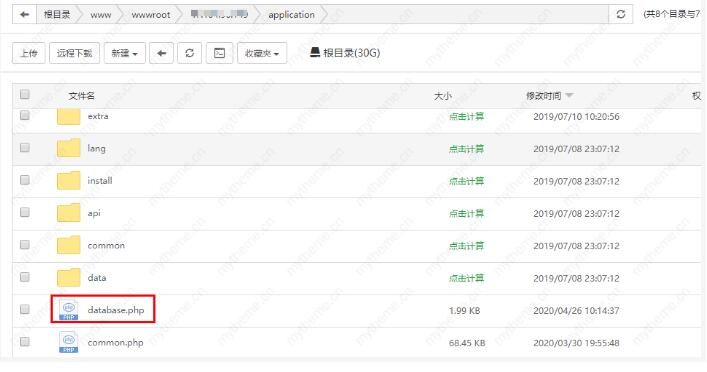707x372 pixels.
Task: Click the api folder name
Action: (94, 214)
